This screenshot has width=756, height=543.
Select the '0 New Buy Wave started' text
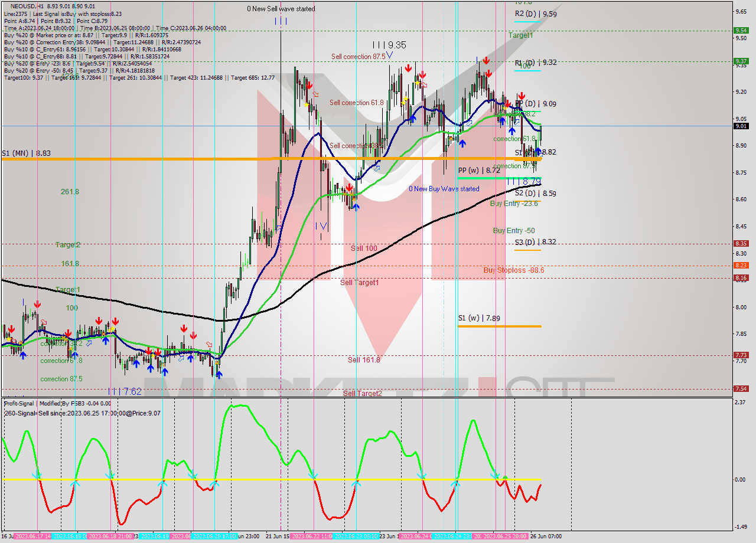pyautogui.click(x=444, y=189)
